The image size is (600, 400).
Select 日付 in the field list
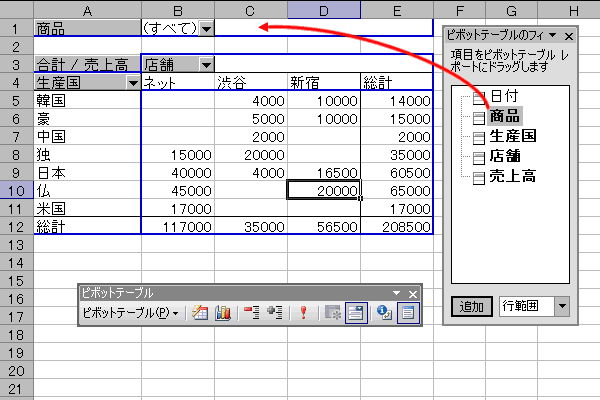click(x=504, y=96)
